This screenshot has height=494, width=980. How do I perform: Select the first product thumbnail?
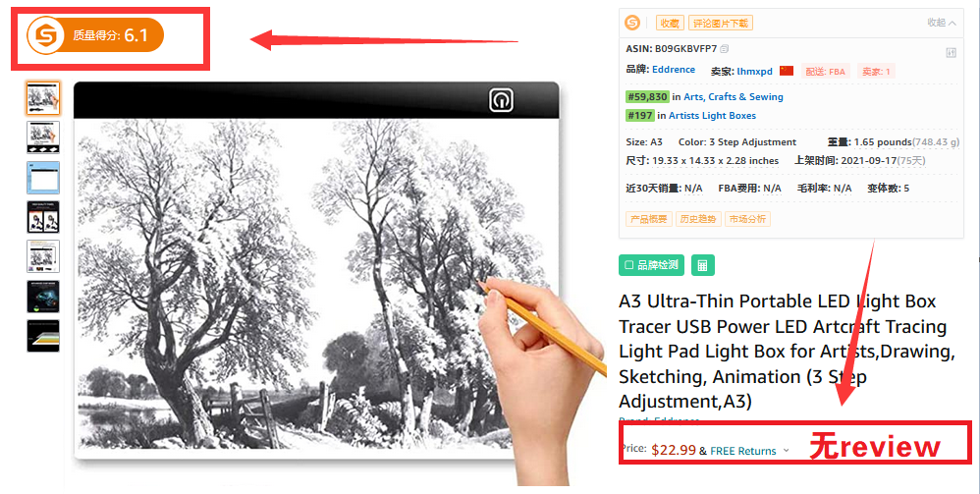(x=43, y=98)
